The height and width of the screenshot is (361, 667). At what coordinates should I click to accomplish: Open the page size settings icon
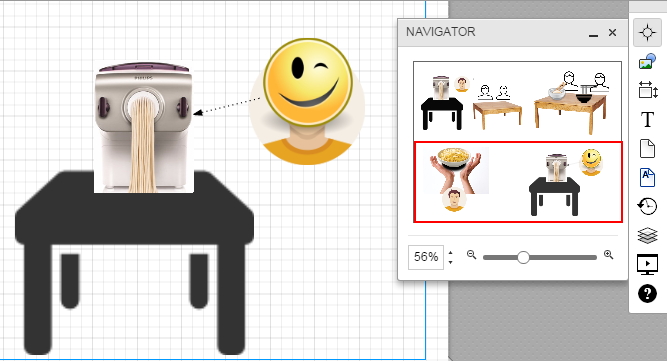tap(648, 90)
